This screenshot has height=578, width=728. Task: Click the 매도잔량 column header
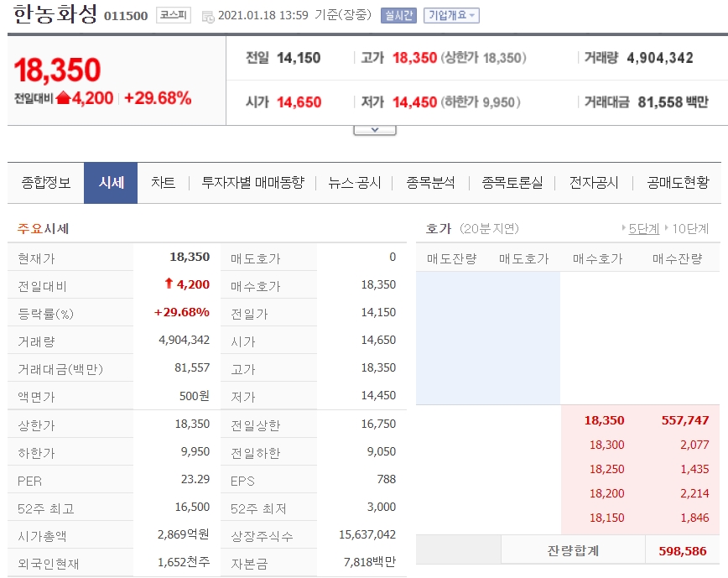tap(452, 259)
